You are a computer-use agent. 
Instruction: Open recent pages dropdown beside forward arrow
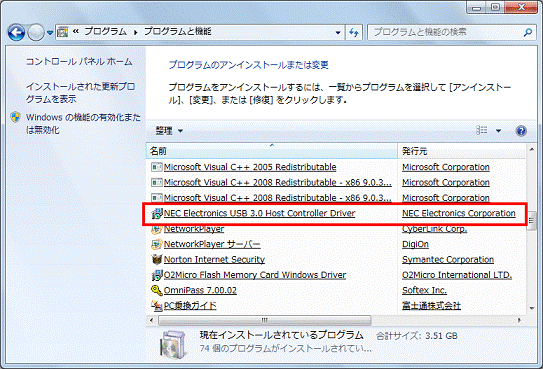[x=50, y=33]
